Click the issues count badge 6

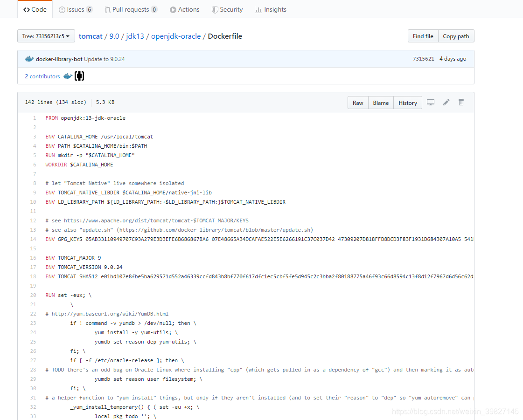(90, 9)
